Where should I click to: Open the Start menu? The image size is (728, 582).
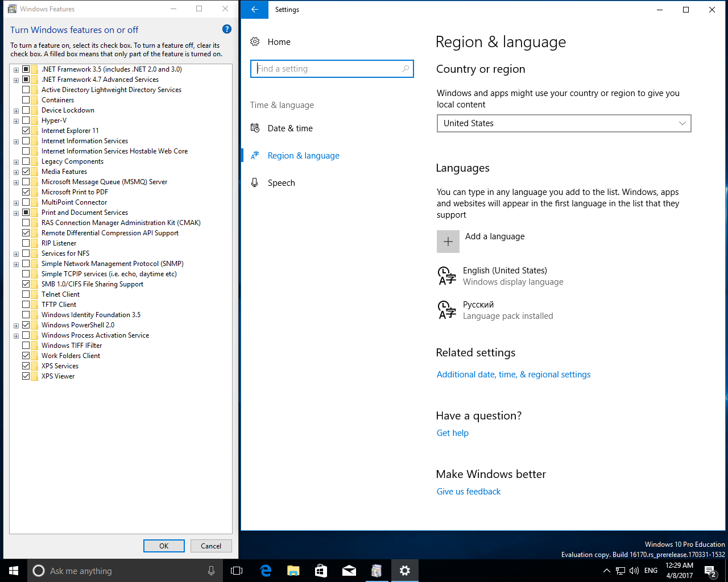click(14, 571)
